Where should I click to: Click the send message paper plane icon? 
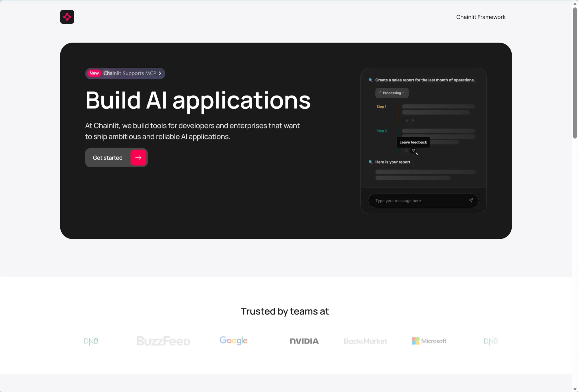[x=471, y=200]
